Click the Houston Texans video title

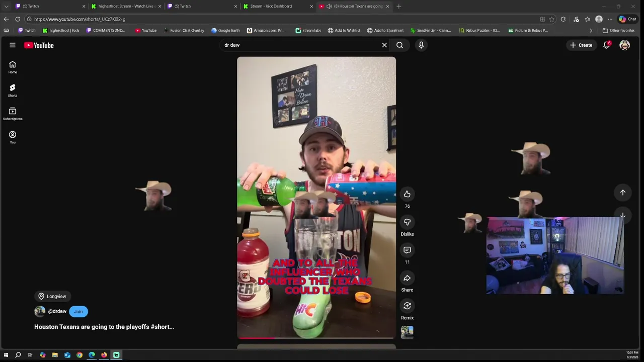point(104,327)
